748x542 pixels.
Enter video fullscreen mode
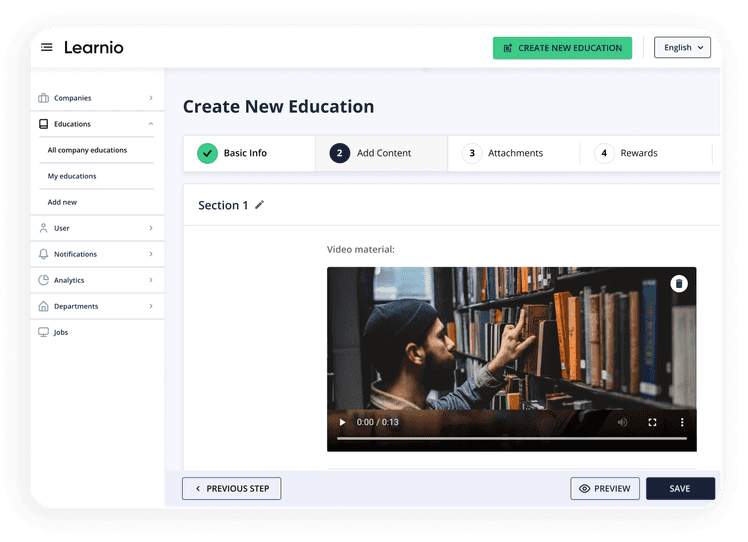point(653,422)
